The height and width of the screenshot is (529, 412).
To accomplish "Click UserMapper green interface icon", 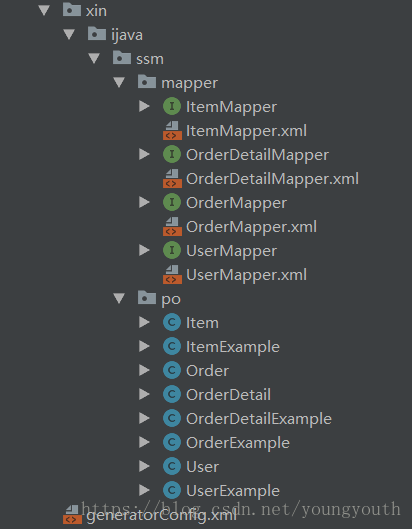I will pos(172,250).
